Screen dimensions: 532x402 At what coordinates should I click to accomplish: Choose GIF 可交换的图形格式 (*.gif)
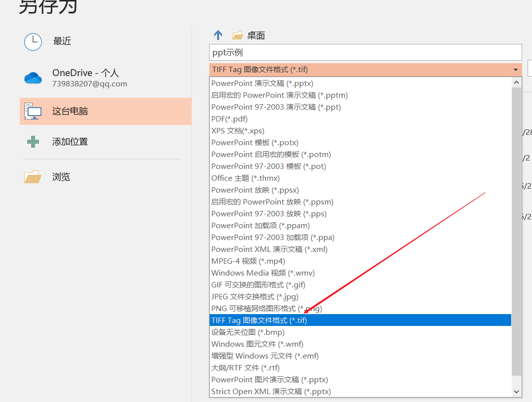[360, 285]
